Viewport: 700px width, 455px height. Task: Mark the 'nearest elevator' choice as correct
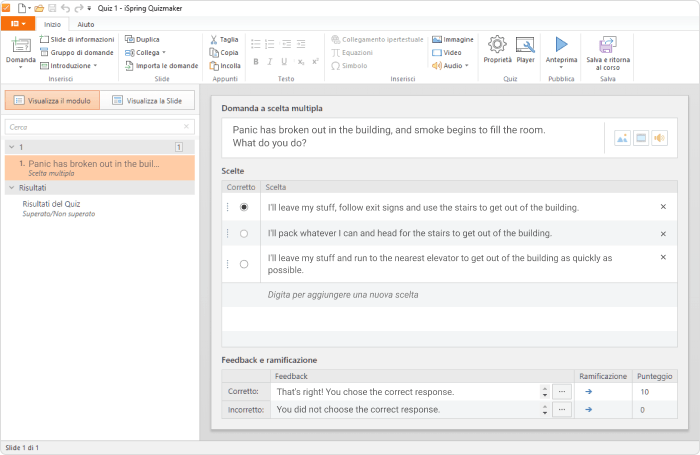pyautogui.click(x=244, y=264)
